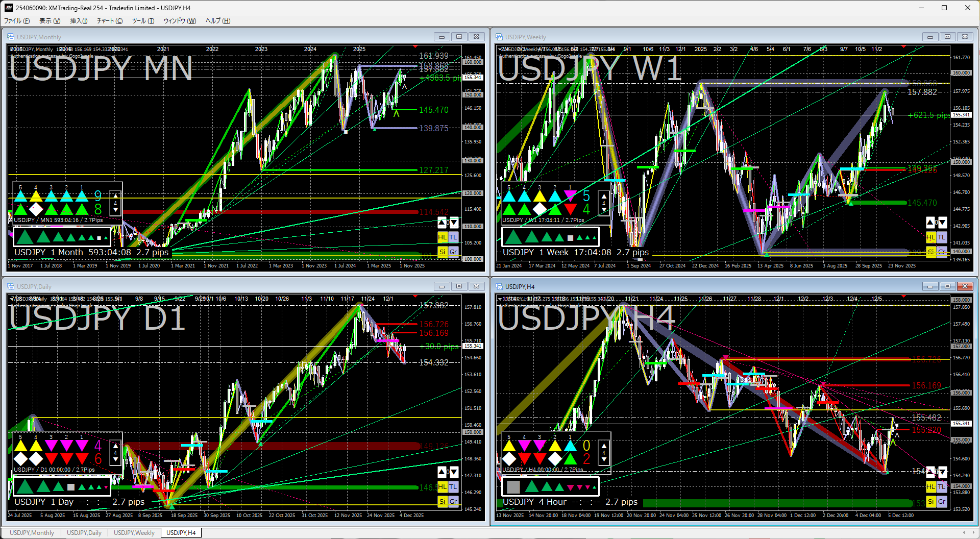Screen dimensions: 980x539
Task: Click the chart tabs scroll-right arrow
Action: (x=973, y=533)
